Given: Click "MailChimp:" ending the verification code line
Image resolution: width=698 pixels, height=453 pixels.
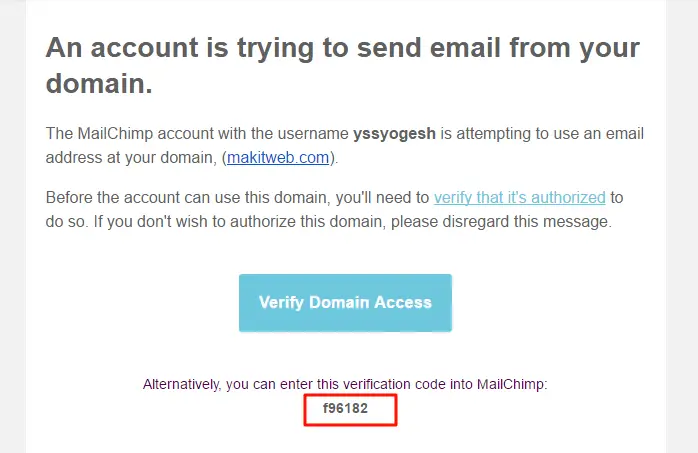Looking at the screenshot, I should point(512,384).
